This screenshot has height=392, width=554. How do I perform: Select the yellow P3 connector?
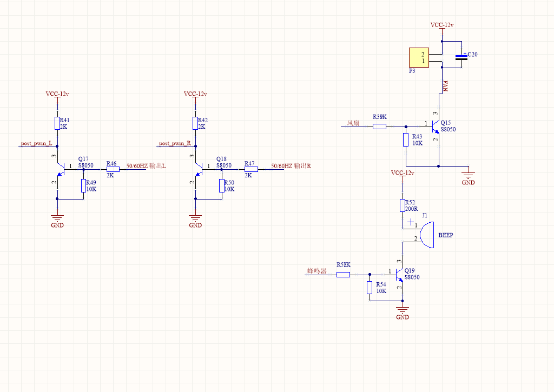click(x=418, y=57)
